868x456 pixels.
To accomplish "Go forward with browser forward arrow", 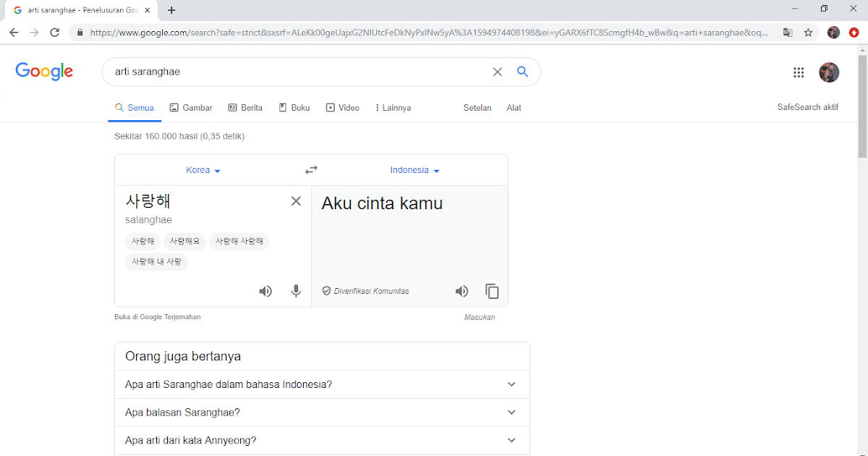I will 34,33.
